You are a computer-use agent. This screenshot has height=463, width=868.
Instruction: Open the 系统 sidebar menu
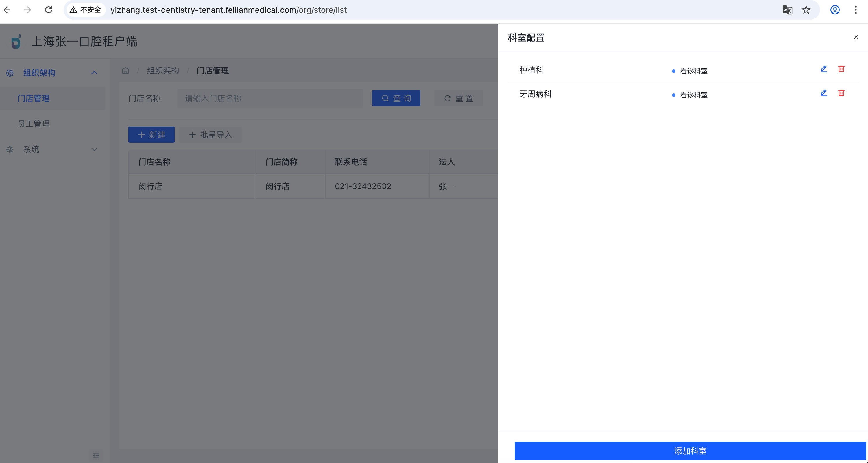(x=53, y=149)
